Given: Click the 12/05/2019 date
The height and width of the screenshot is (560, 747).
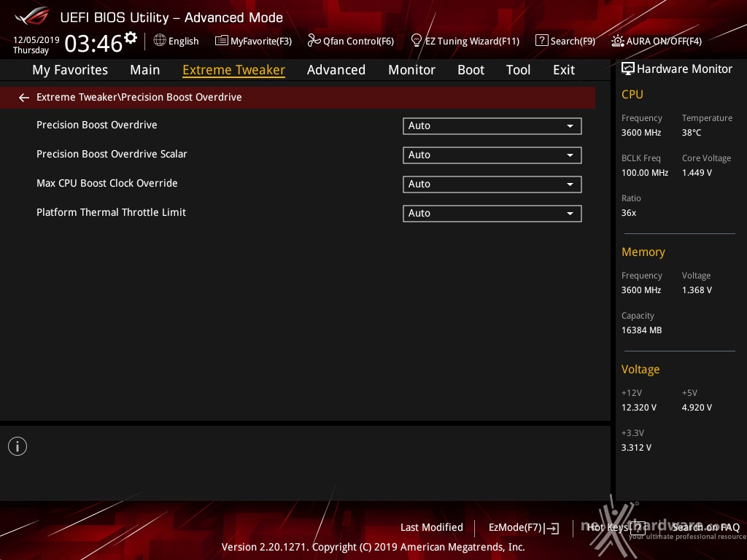Looking at the screenshot, I should click(36, 40).
